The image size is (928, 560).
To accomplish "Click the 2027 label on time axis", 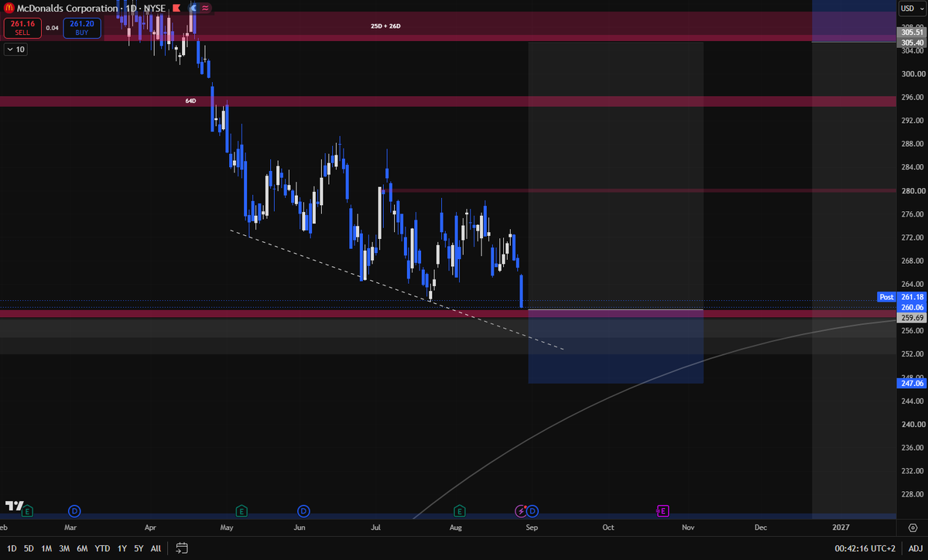I will click(x=841, y=528).
